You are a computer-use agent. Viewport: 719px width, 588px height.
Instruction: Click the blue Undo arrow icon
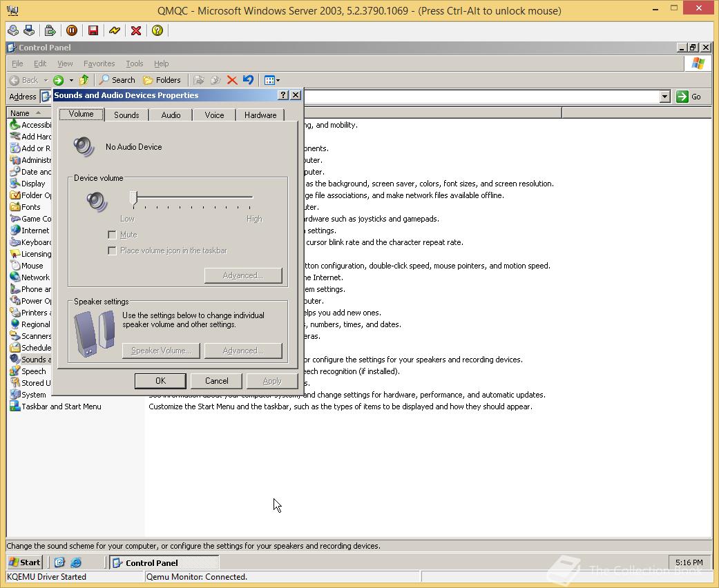coord(248,80)
